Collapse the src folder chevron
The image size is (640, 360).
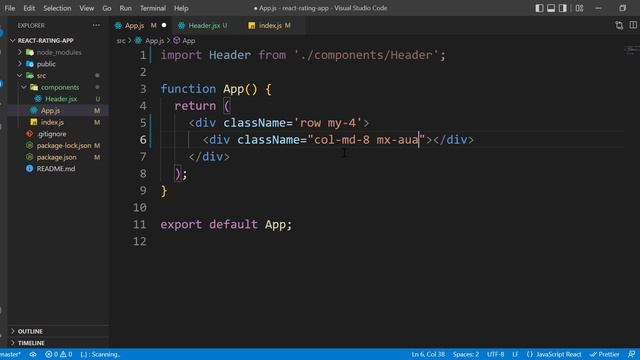click(x=20, y=76)
